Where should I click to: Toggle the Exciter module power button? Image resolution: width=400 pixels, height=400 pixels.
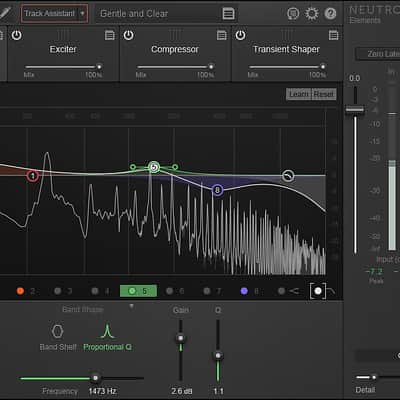click(x=17, y=35)
